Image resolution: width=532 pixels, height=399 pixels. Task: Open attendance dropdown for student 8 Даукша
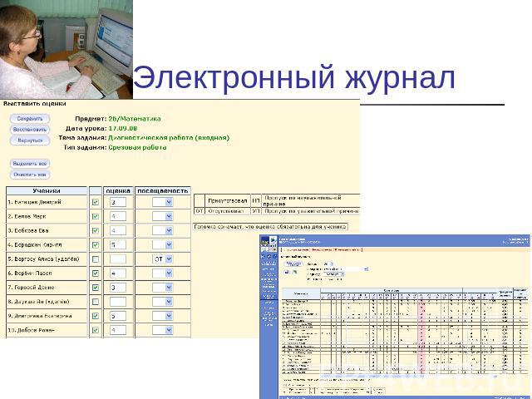163,302
